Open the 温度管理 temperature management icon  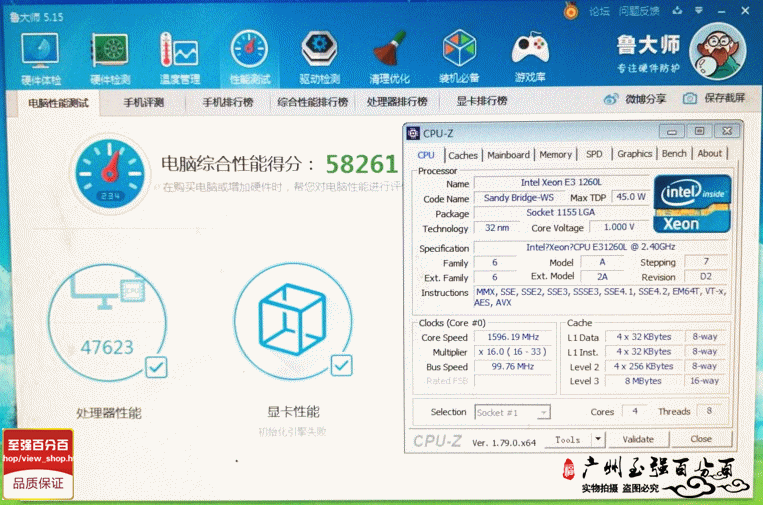tap(179, 51)
